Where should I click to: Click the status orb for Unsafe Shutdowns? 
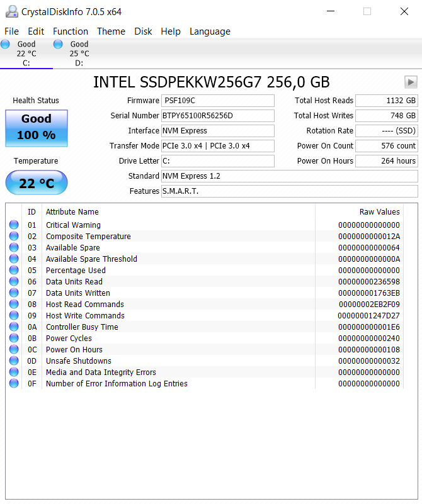14,361
